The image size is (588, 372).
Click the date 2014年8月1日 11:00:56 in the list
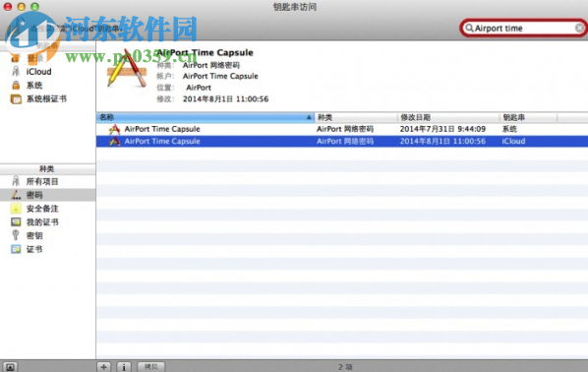tap(442, 142)
